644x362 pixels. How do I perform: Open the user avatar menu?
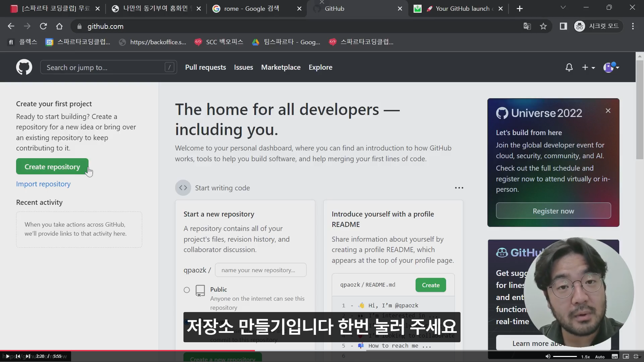(611, 67)
